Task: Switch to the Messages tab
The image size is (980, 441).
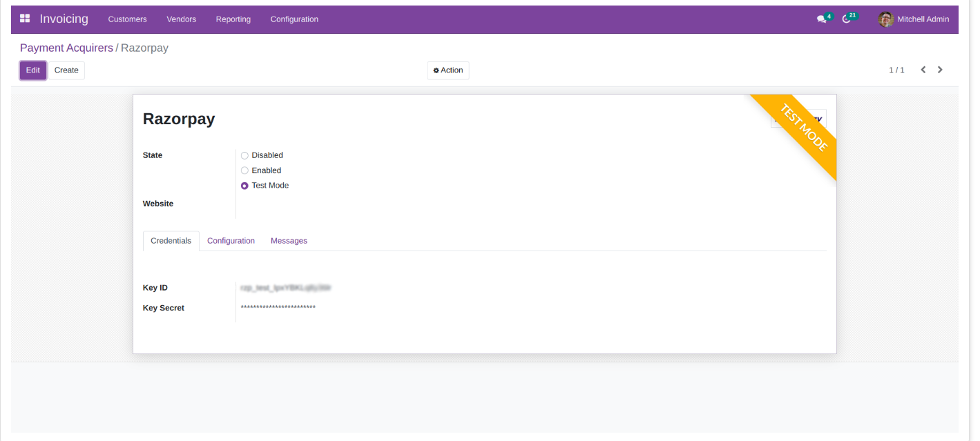Action: [289, 241]
